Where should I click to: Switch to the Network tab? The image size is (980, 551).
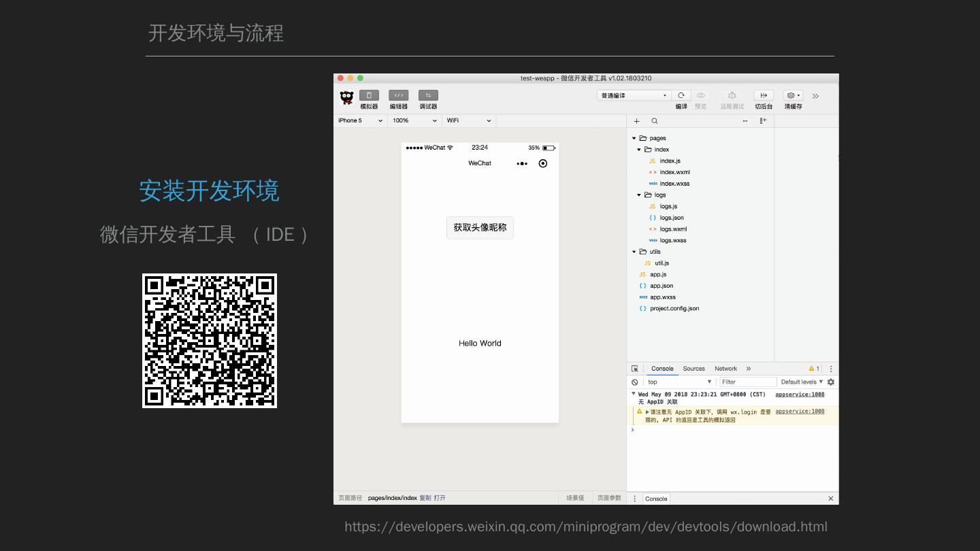click(x=725, y=369)
